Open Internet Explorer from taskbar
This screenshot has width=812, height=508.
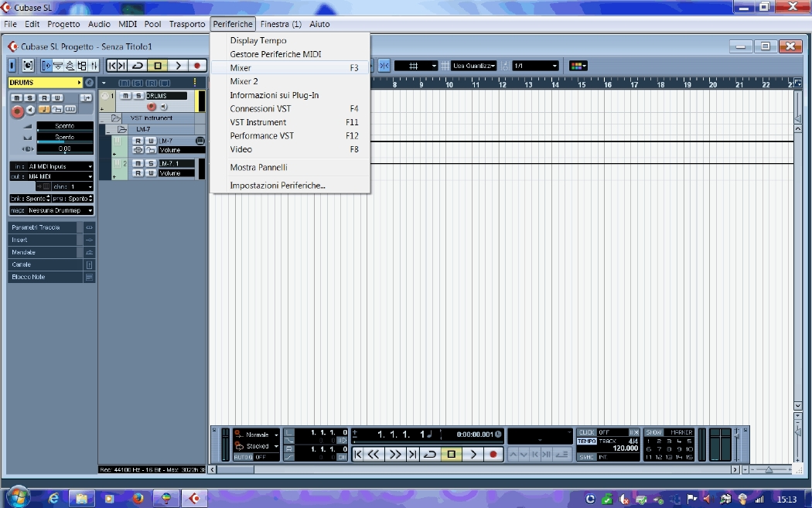point(53,499)
